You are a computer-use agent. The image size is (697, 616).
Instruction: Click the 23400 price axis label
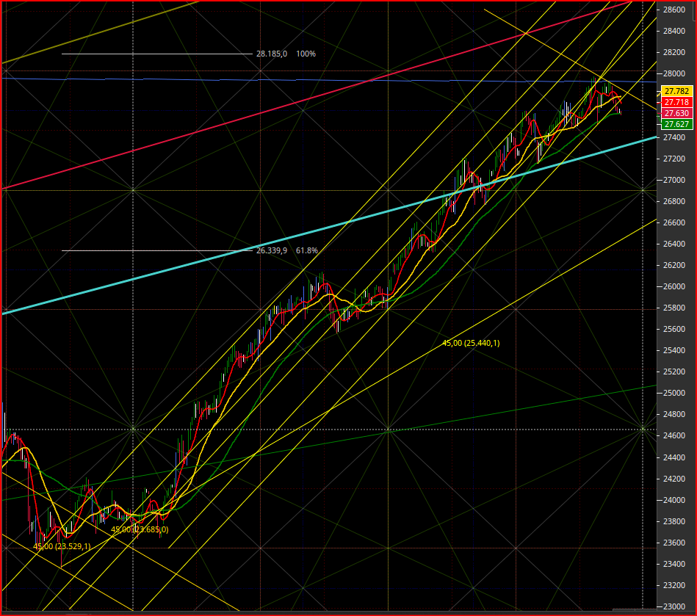point(674,564)
